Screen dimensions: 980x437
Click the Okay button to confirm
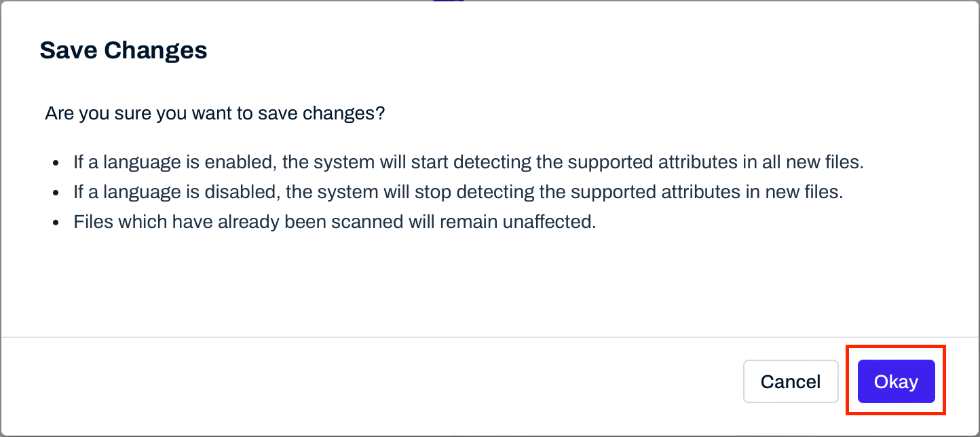click(896, 381)
